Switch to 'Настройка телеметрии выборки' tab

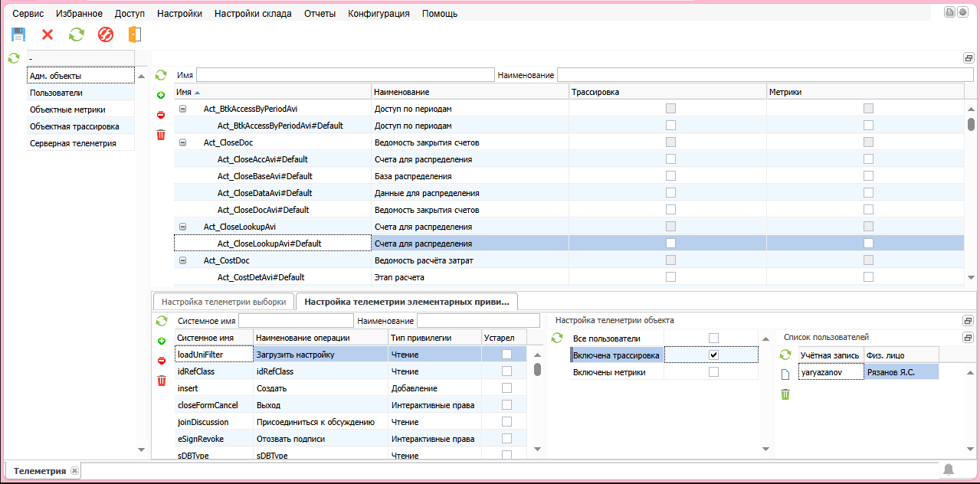[x=224, y=302]
